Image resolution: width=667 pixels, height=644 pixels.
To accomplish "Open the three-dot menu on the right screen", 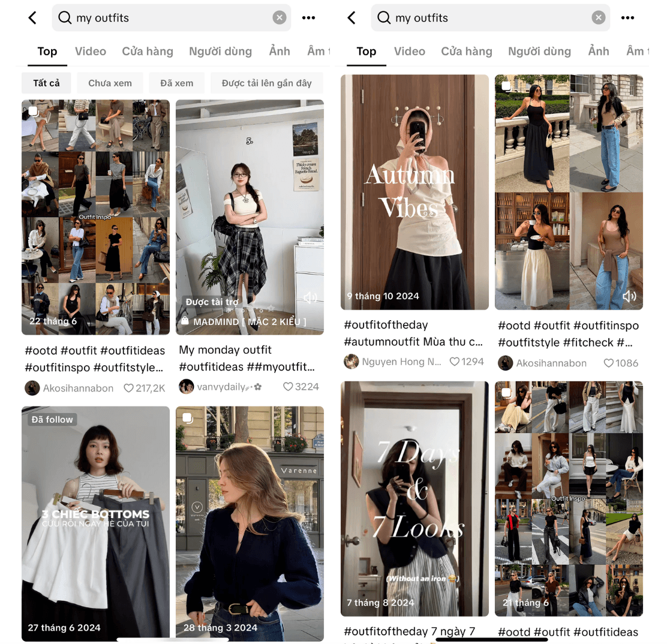I will point(627,18).
